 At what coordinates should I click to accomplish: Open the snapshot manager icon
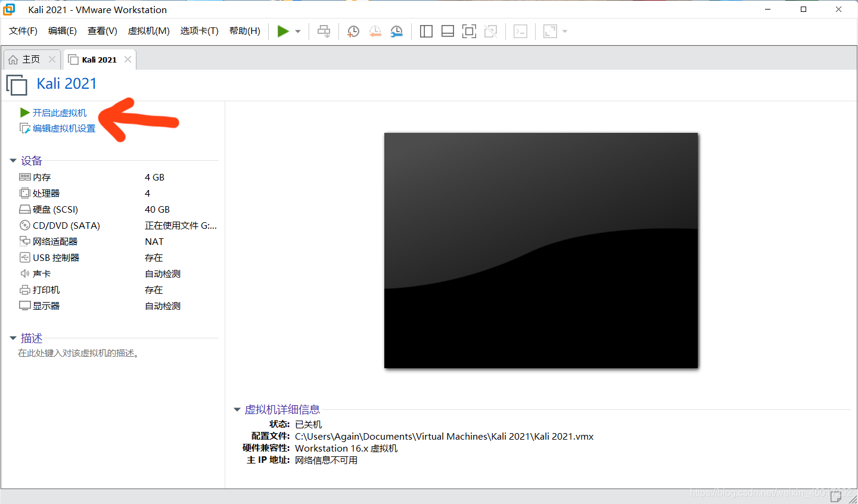pyautogui.click(x=396, y=32)
